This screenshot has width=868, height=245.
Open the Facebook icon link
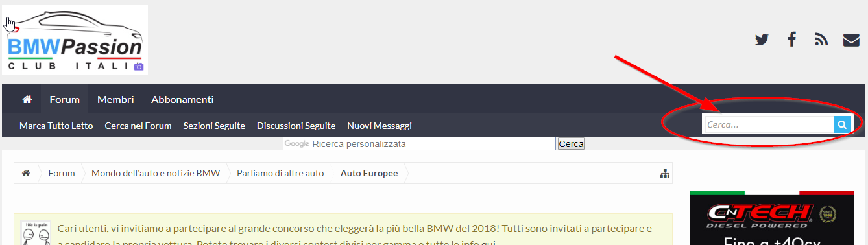pyautogui.click(x=792, y=40)
